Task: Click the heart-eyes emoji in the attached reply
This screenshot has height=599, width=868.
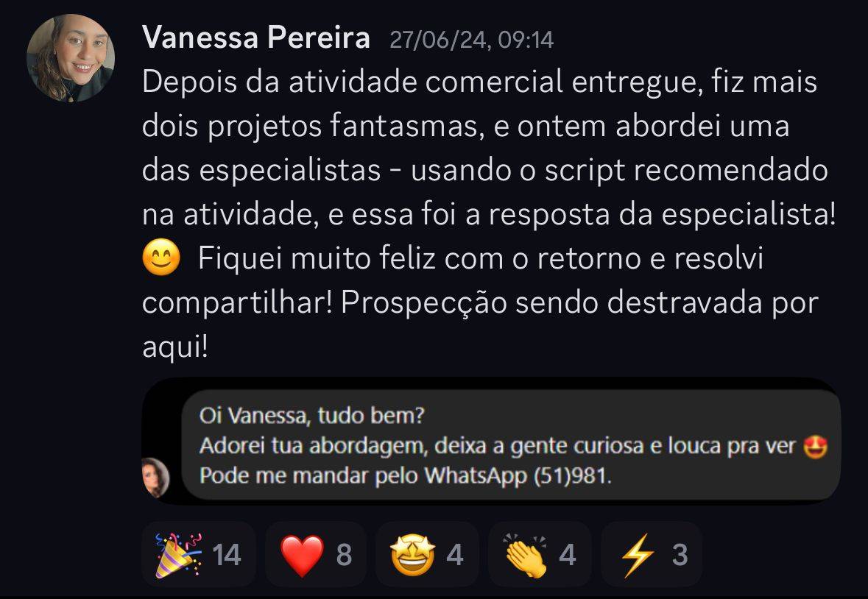Action: point(815,446)
